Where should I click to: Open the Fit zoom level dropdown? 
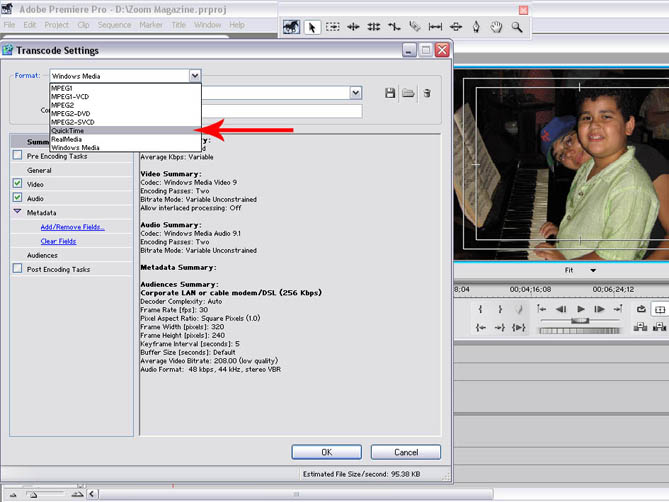click(592, 270)
